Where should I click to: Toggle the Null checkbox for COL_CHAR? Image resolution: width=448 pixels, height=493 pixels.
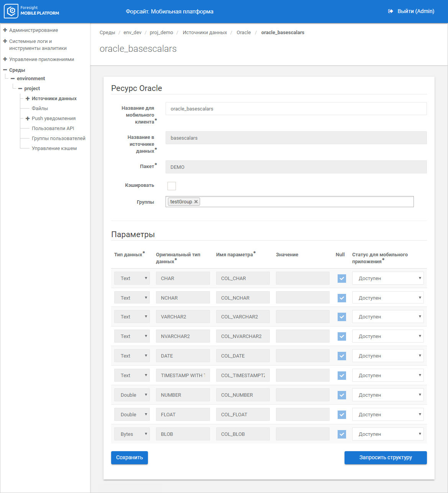pyautogui.click(x=341, y=279)
